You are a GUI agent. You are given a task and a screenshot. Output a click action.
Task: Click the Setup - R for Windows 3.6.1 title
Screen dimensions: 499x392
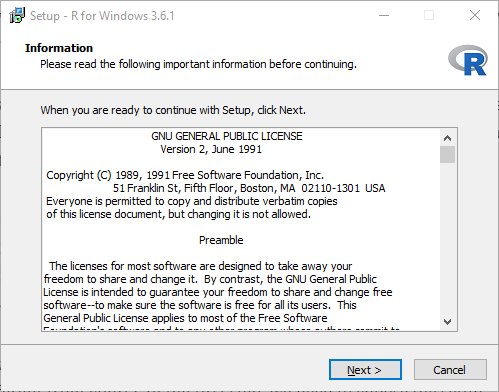coord(102,16)
